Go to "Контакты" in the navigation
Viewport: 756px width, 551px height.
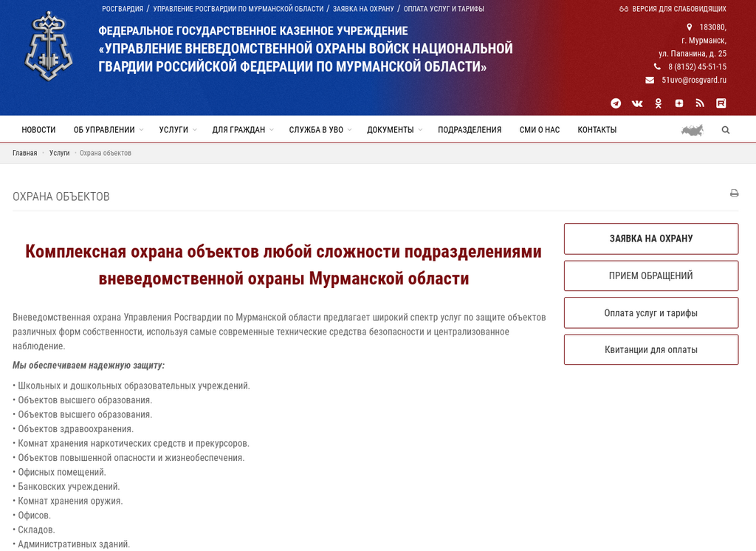tap(597, 130)
